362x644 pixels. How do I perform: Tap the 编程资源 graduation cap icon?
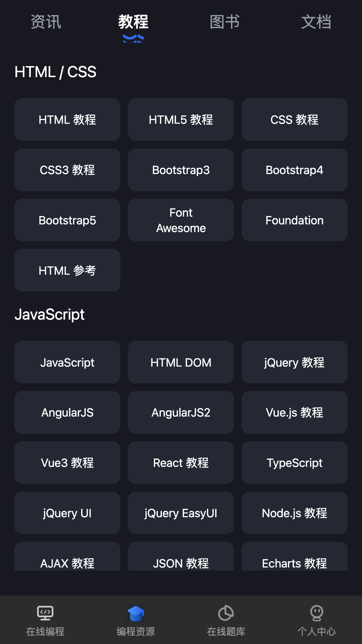pyautogui.click(x=136, y=613)
